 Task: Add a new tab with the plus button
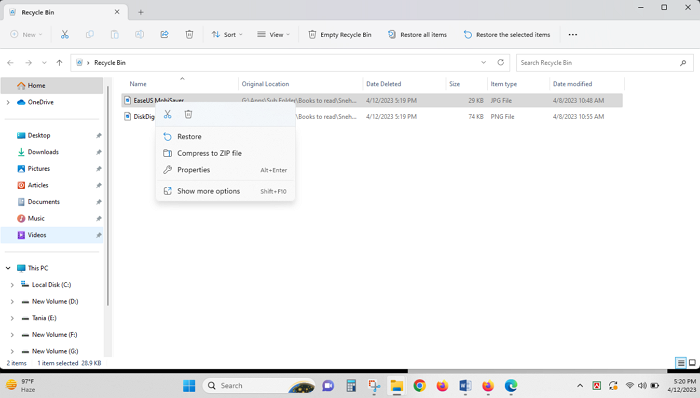[x=141, y=12]
